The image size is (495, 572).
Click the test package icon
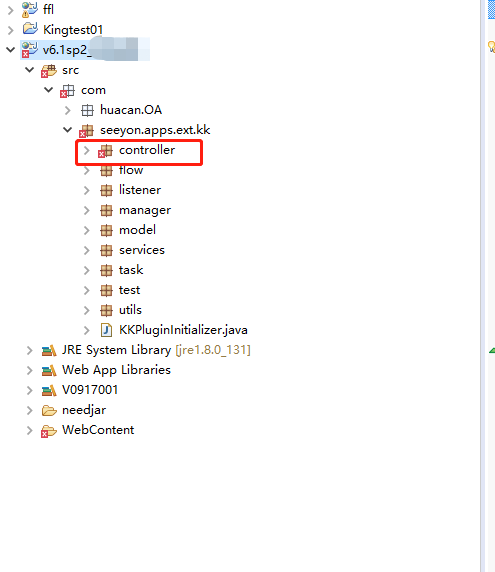tap(106, 290)
